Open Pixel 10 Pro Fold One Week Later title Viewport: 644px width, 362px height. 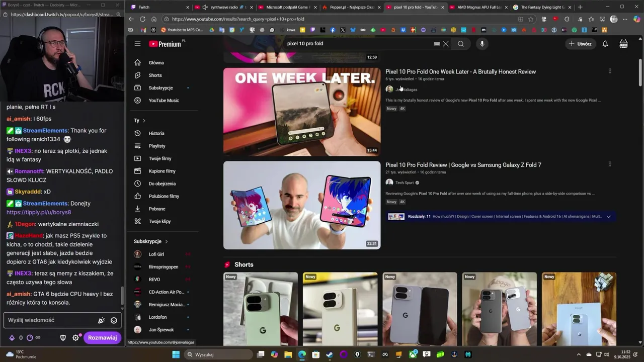(460, 71)
